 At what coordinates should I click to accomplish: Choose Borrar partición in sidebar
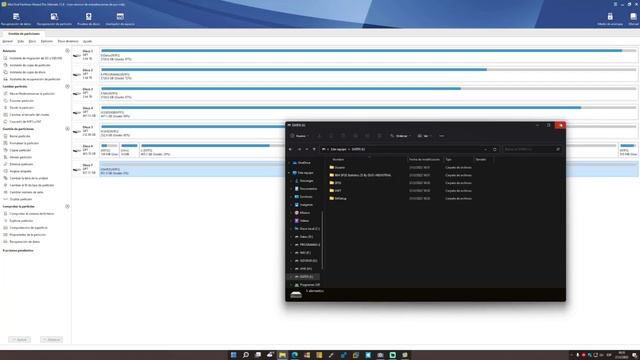[17, 136]
